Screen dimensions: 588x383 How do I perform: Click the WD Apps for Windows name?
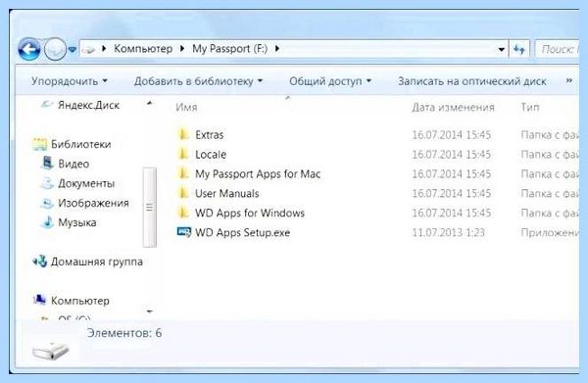point(250,213)
